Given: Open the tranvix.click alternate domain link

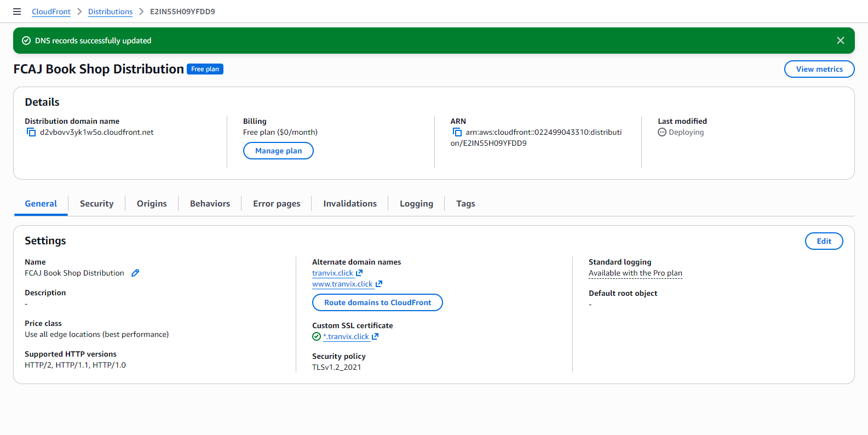Looking at the screenshot, I should tap(333, 273).
